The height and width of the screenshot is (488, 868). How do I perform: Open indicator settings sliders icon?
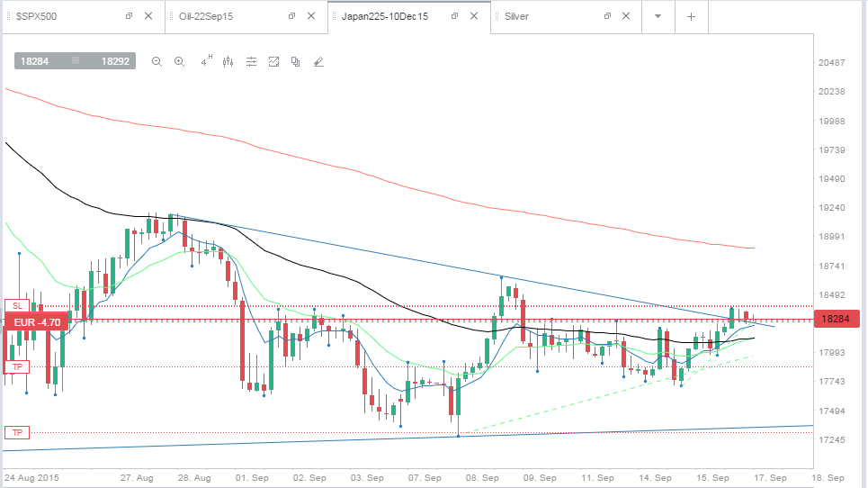click(251, 62)
